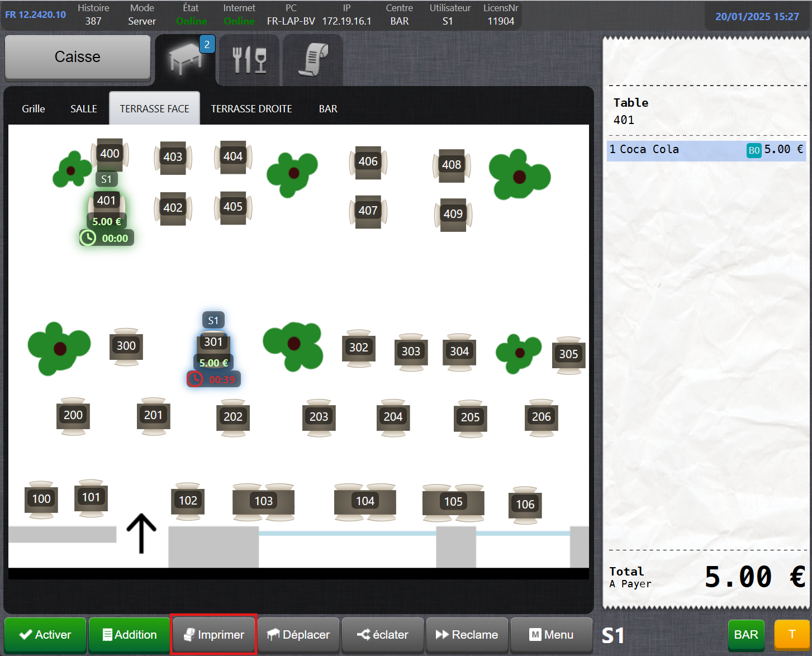The image size is (812, 656).
Task: Click the Addition button
Action: (129, 635)
